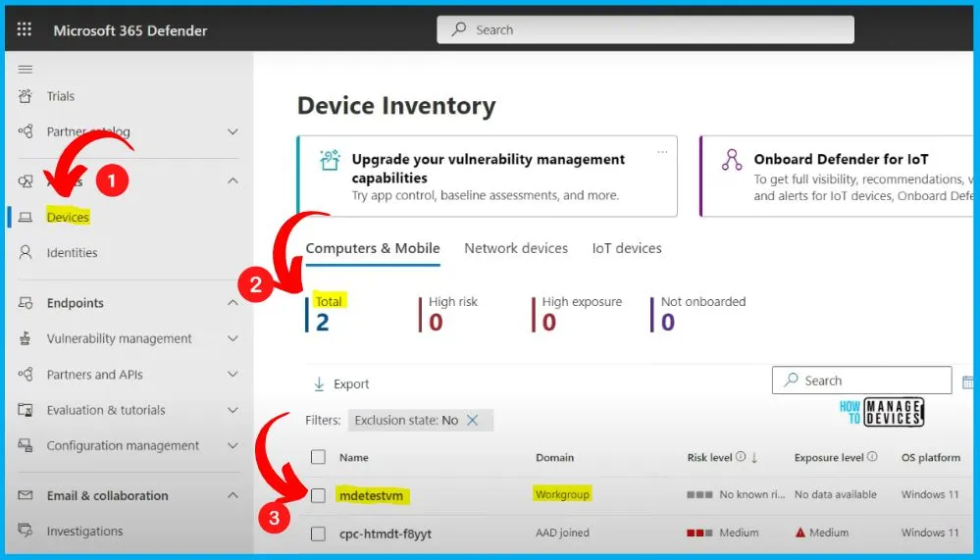The width and height of the screenshot is (980, 560).
Task: Click the Vulnerability management icon
Action: [x=25, y=338]
